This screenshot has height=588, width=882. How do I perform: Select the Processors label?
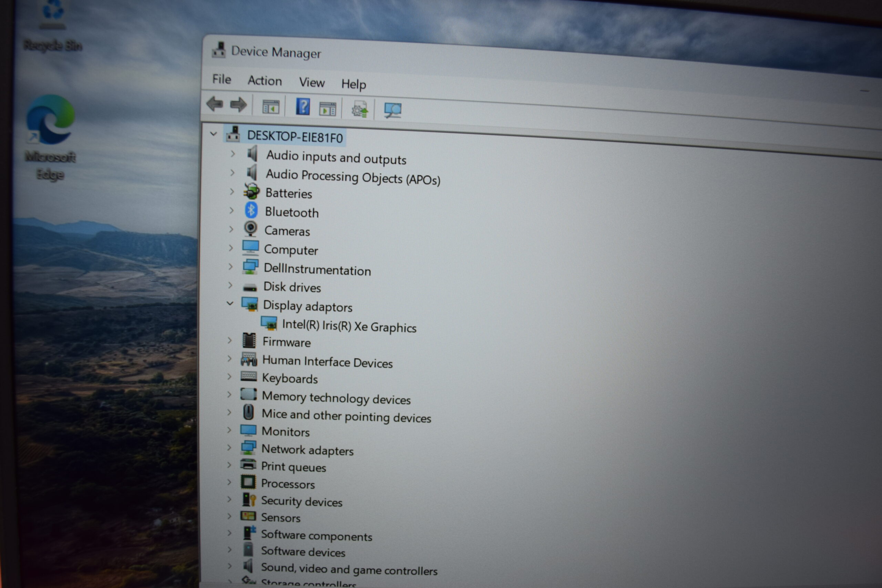click(x=288, y=484)
